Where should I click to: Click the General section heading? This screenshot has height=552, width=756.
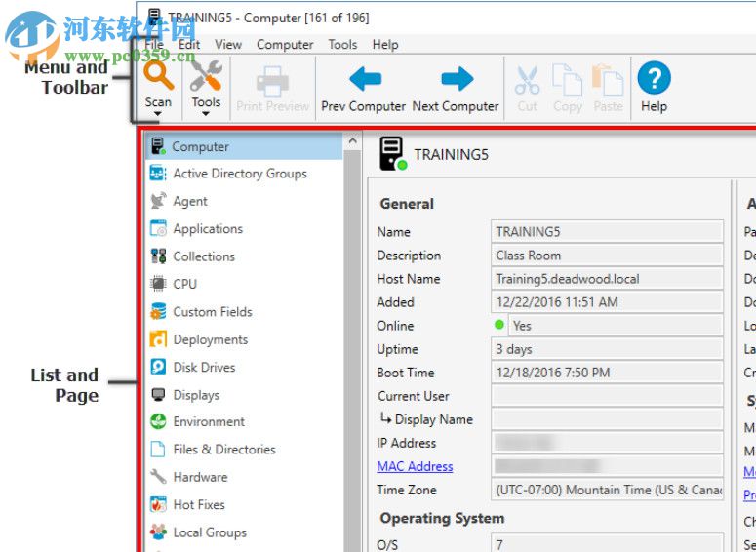(407, 204)
